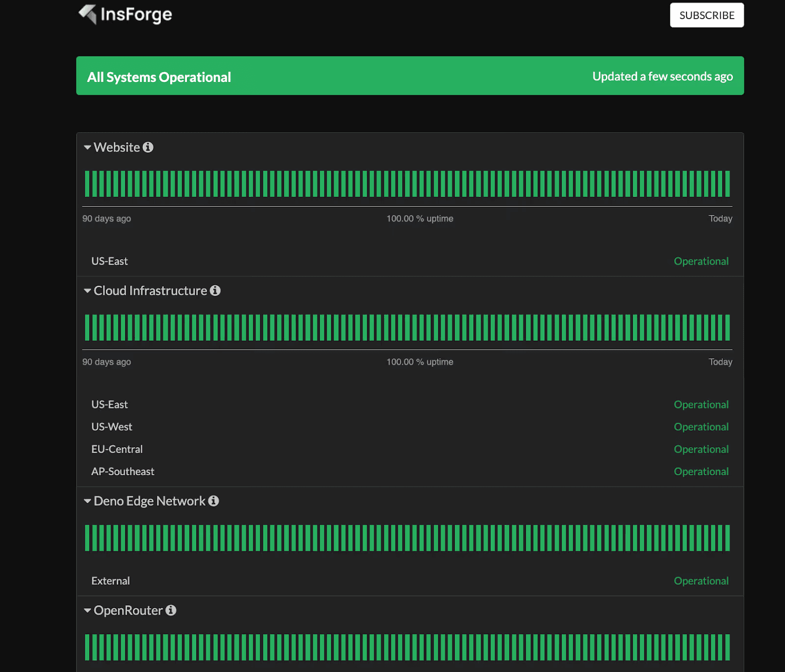The height and width of the screenshot is (672, 785).
Task: Click the AP-Southeast Operational status indicator
Action: point(701,471)
